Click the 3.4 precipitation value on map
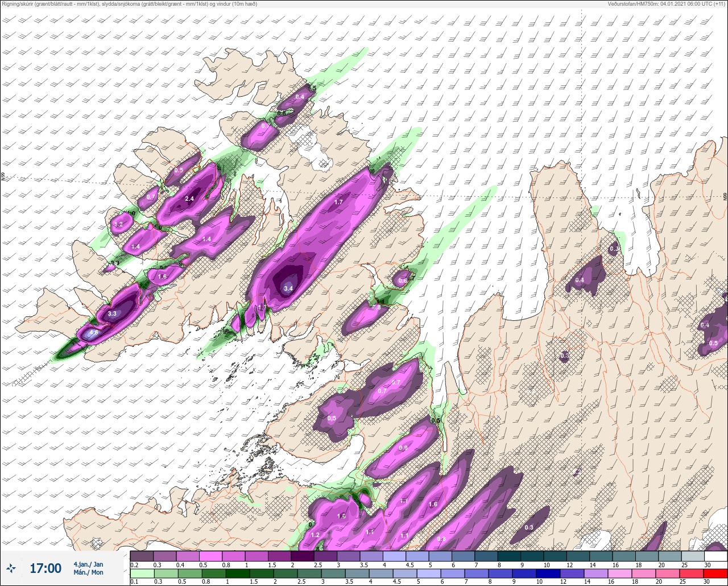This screenshot has height=586, width=728. [x=288, y=288]
